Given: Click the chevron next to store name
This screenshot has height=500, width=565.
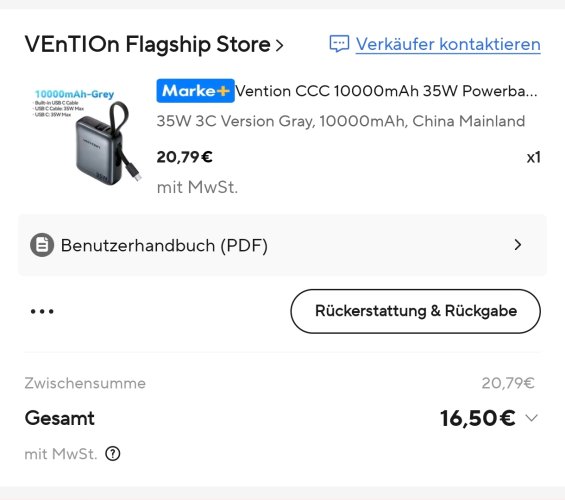Looking at the screenshot, I should 279,45.
